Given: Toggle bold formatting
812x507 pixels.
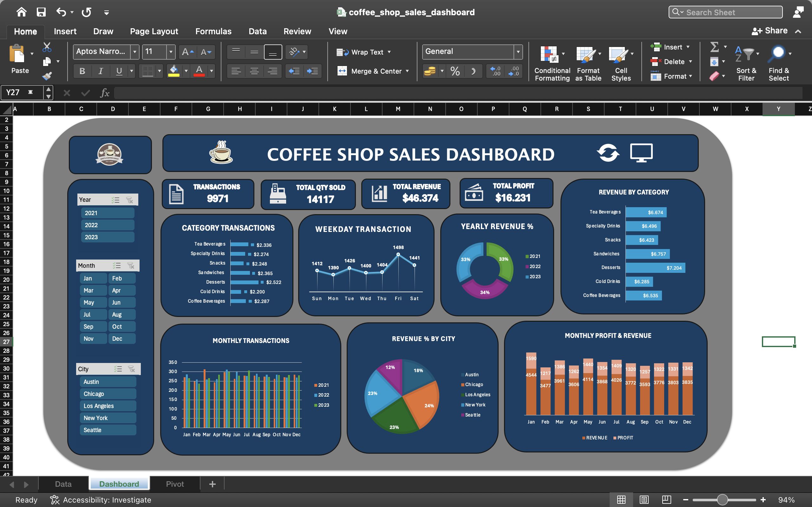Looking at the screenshot, I should click(82, 71).
